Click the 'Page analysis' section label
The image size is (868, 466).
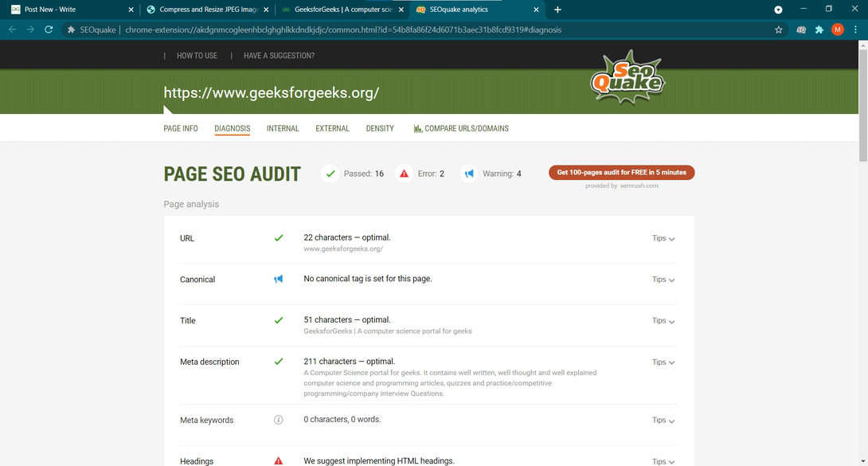191,204
